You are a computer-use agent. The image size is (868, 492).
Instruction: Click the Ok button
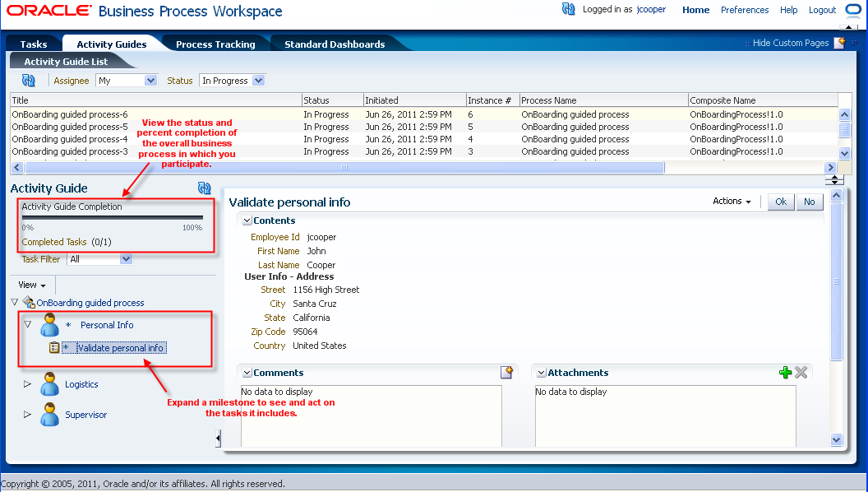click(781, 202)
